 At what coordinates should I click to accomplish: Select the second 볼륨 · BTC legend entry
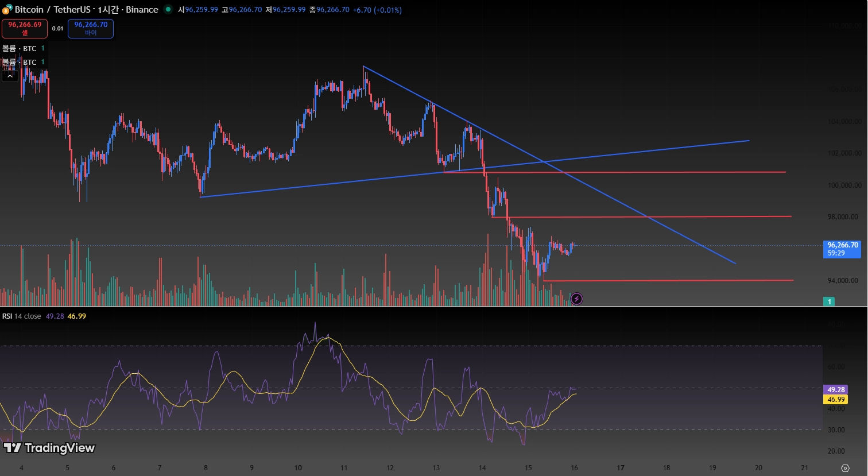click(20, 63)
